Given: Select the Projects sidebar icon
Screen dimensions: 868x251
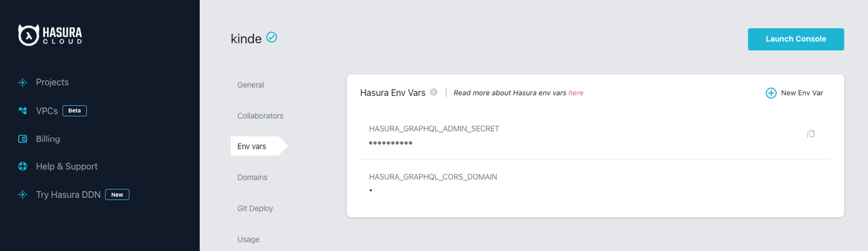Looking at the screenshot, I should coord(22,82).
